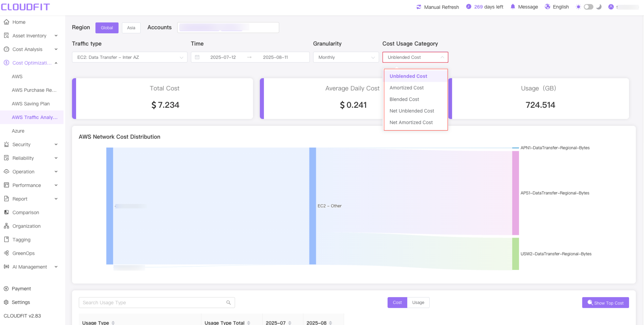Click the Operation icon in sidebar

[x=6, y=172]
